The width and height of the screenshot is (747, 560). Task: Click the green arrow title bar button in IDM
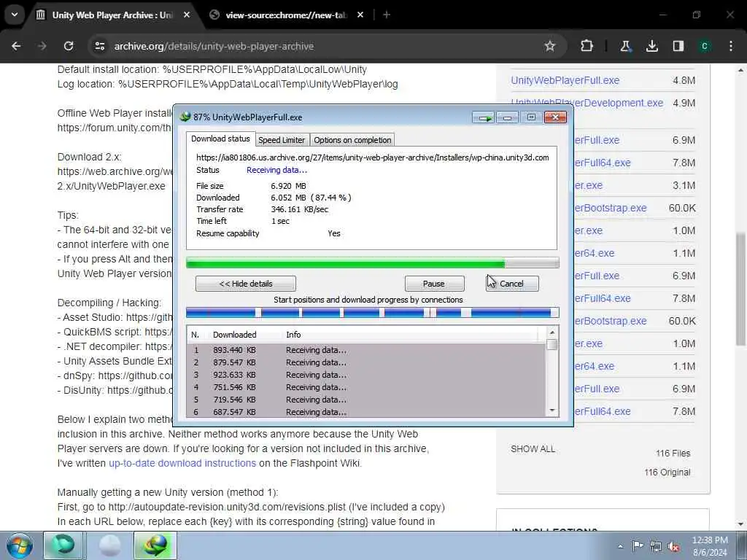(484, 117)
